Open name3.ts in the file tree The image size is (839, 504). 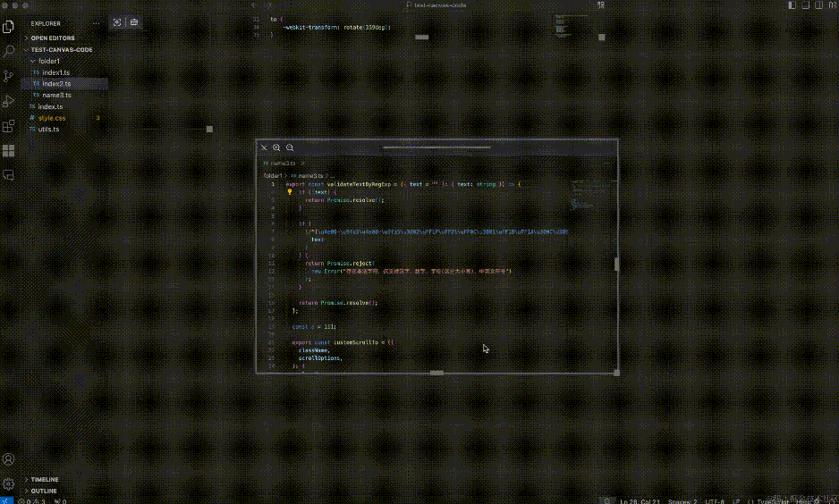[56, 95]
